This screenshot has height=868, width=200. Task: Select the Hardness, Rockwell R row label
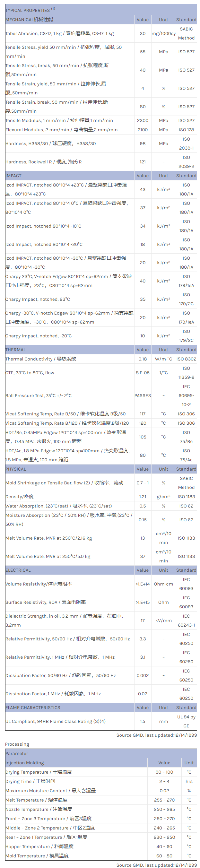[x=43, y=162]
